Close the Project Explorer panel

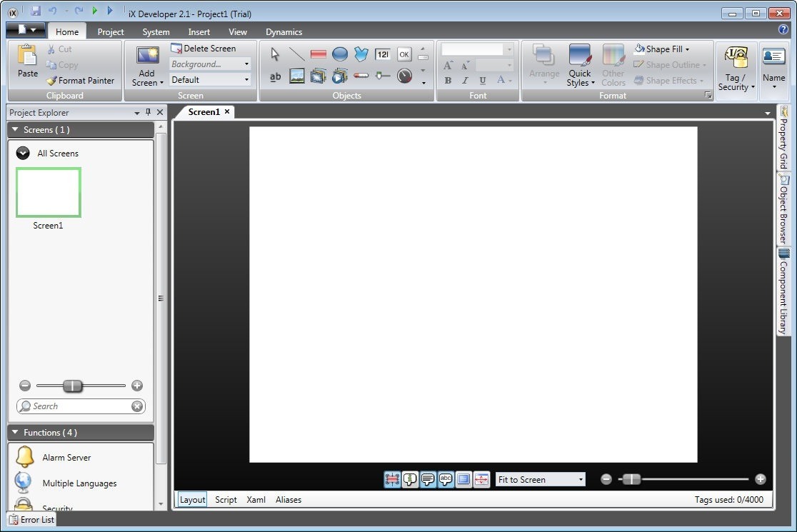(x=159, y=112)
